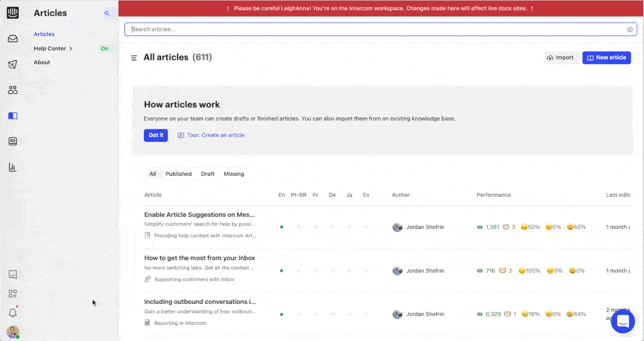Switch to the Published tab
This screenshot has height=341, width=644.
coord(178,174)
